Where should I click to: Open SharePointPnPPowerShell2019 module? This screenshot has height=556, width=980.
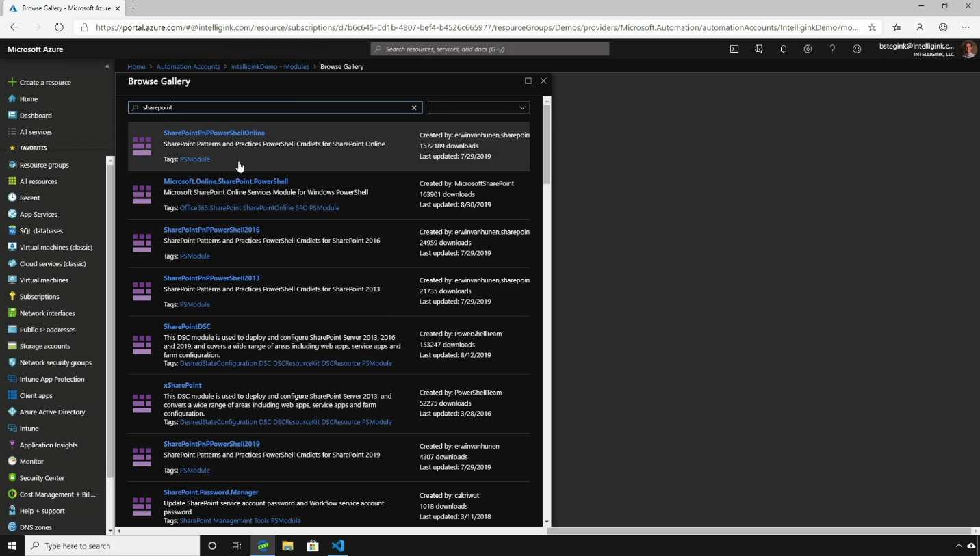211,444
